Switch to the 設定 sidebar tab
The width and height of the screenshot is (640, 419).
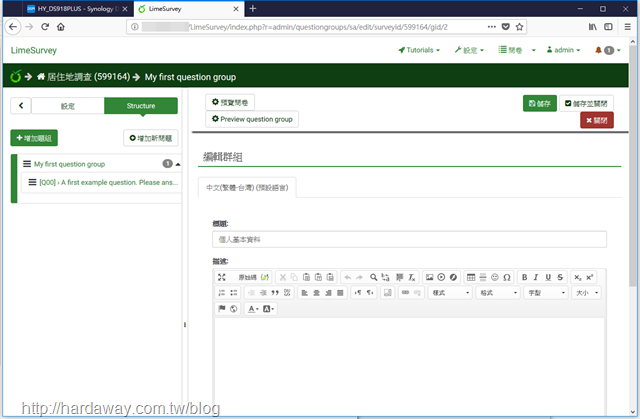(x=68, y=106)
